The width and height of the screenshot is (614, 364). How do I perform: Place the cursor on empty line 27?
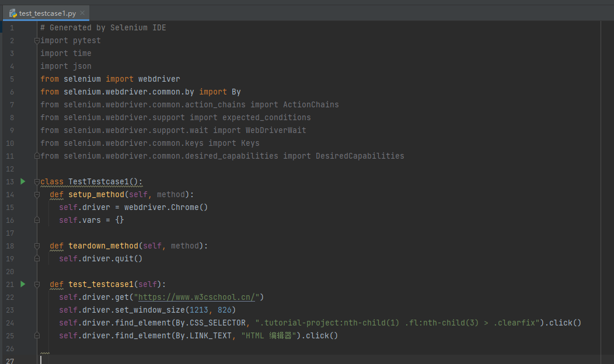(175, 359)
